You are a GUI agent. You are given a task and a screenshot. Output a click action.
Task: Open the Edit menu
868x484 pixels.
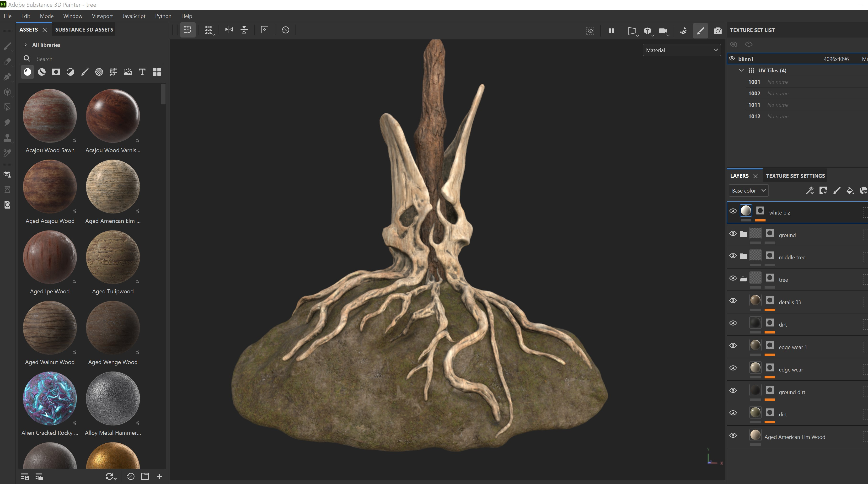point(26,16)
